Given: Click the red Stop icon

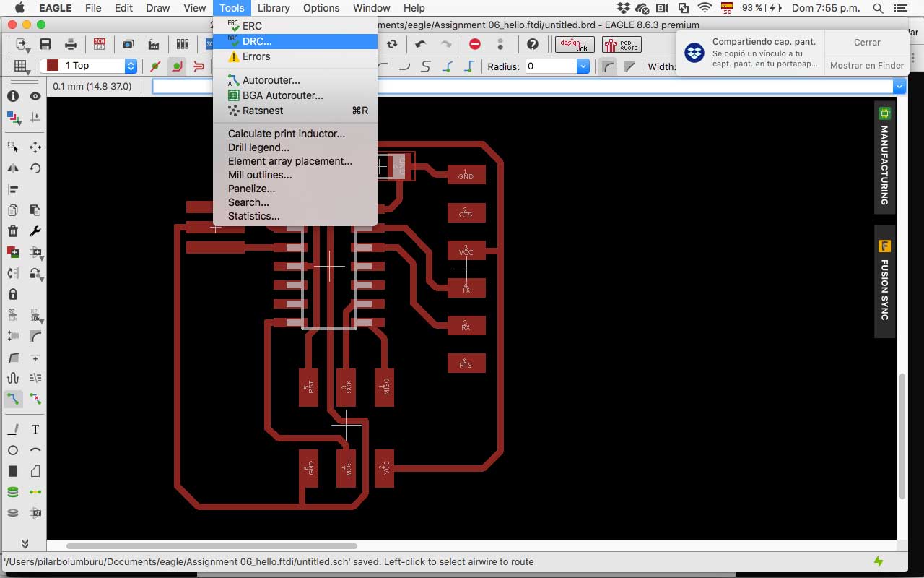Looking at the screenshot, I should coord(475,44).
